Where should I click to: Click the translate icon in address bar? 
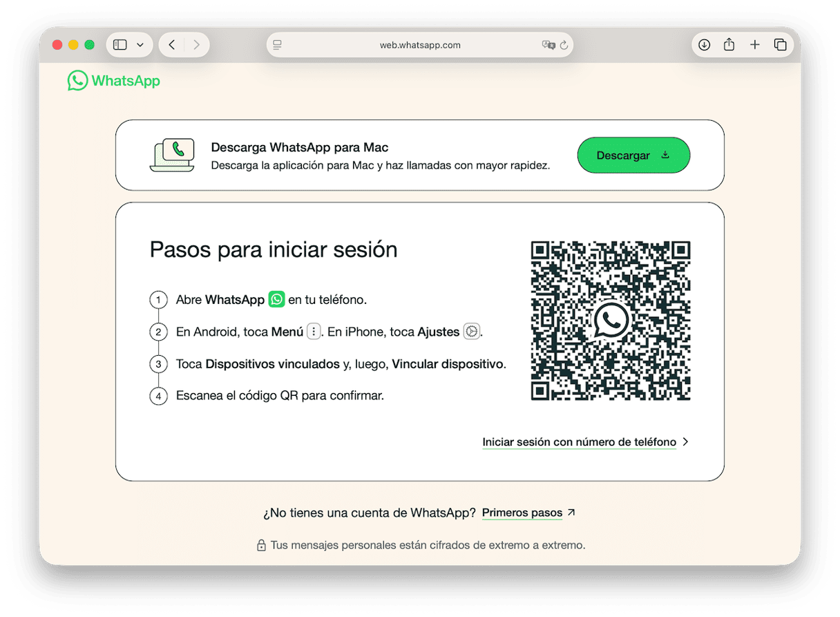pos(548,45)
